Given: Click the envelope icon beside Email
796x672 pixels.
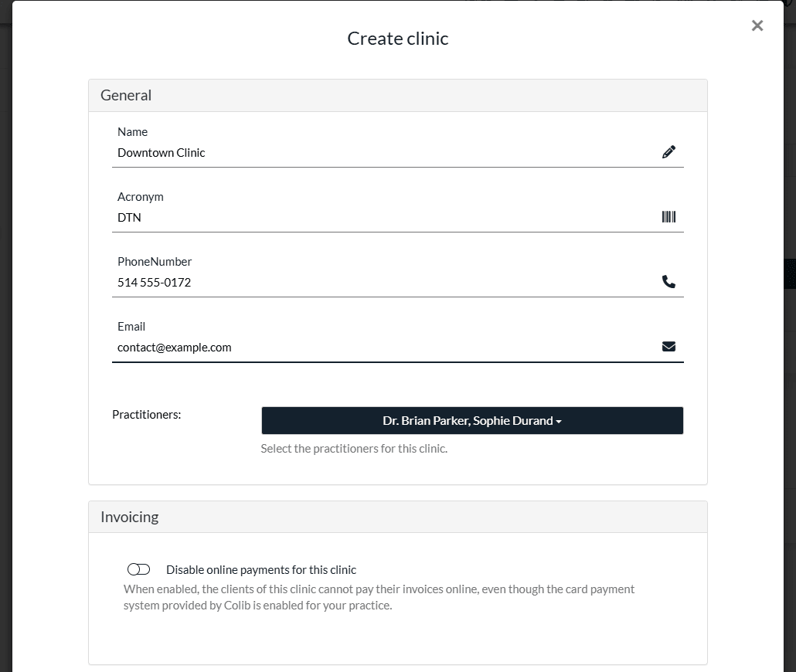Looking at the screenshot, I should (668, 347).
